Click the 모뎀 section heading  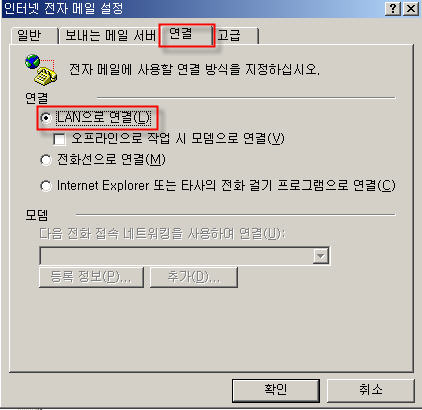click(x=37, y=215)
